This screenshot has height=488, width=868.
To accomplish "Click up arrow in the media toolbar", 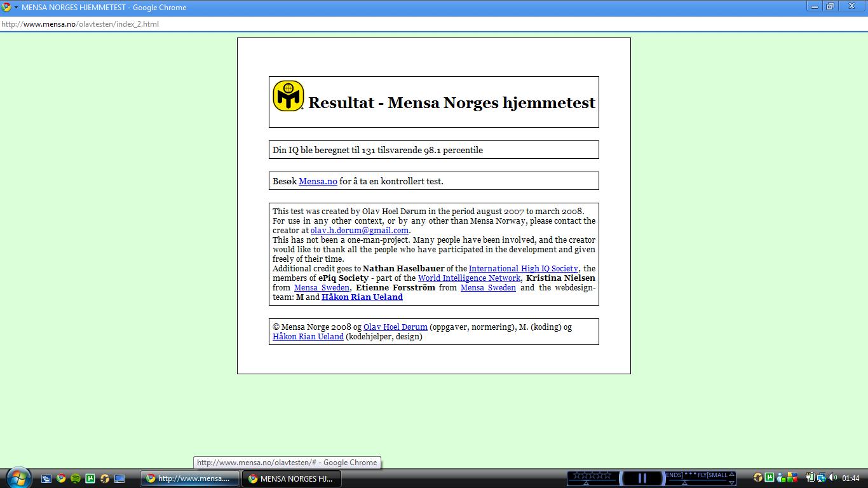I will (x=731, y=474).
